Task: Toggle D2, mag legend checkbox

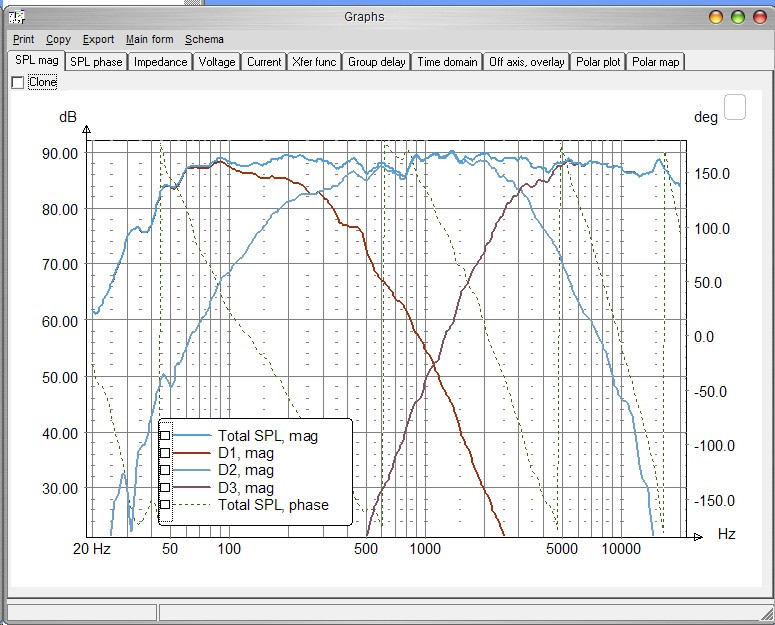Action: (165, 469)
